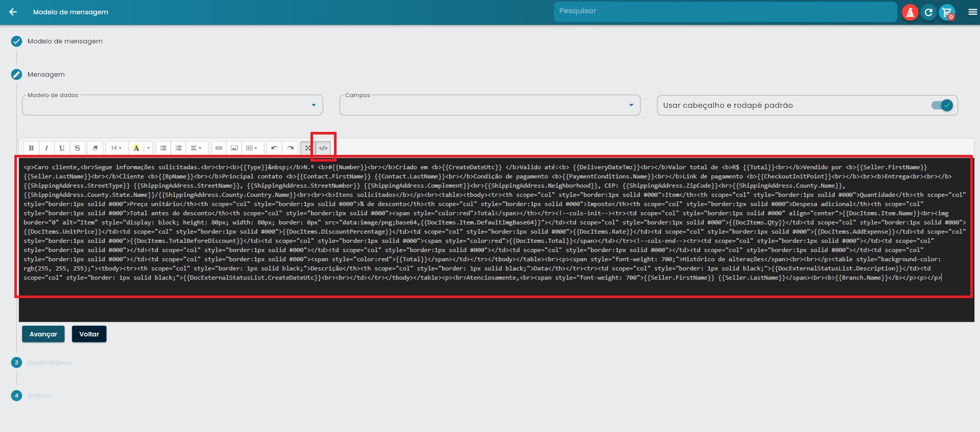Viewport: 980px width, 432px height.
Task: Open the Modelo de mensagem step
Action: (65, 41)
